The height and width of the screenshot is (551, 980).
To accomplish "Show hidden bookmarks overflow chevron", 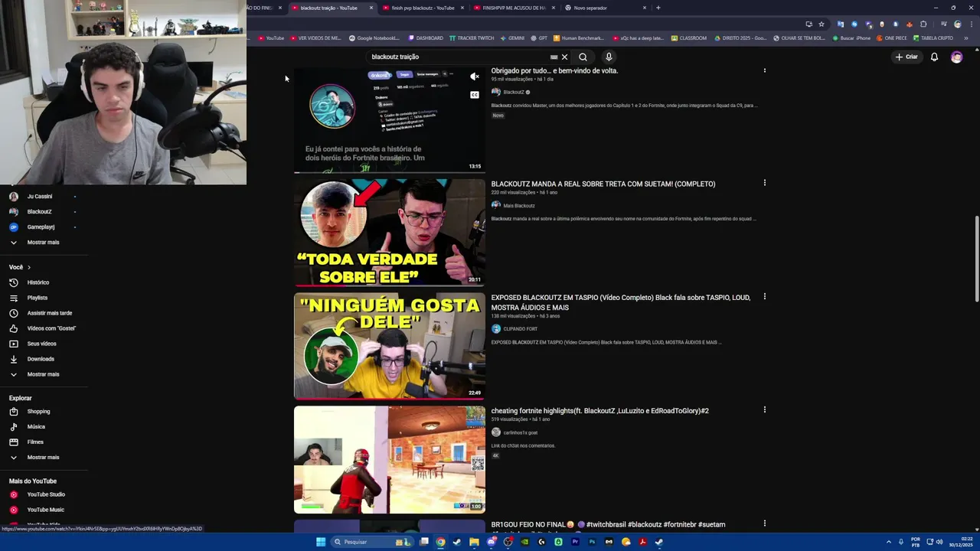I will pos(966,38).
